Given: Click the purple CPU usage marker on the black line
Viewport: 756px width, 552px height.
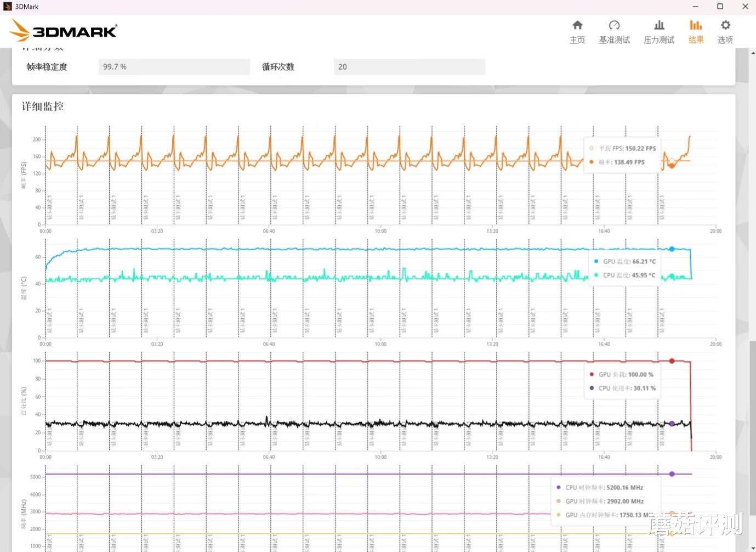Looking at the screenshot, I should click(x=672, y=424).
